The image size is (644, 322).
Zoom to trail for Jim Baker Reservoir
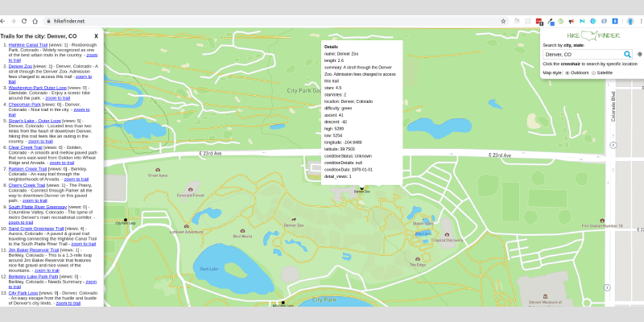(47, 270)
